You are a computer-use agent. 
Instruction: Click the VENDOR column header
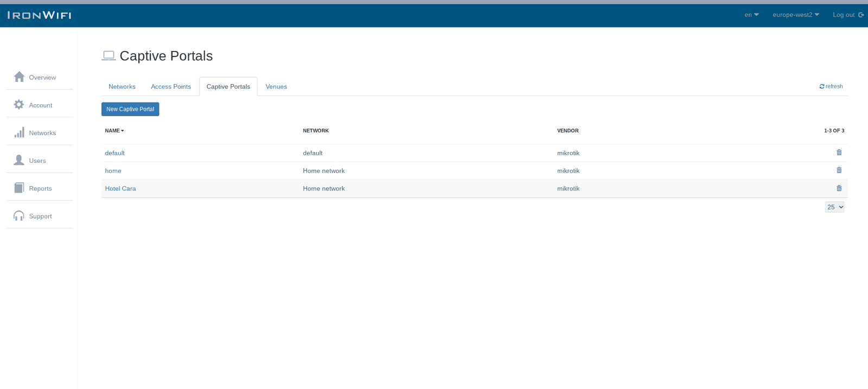click(567, 131)
